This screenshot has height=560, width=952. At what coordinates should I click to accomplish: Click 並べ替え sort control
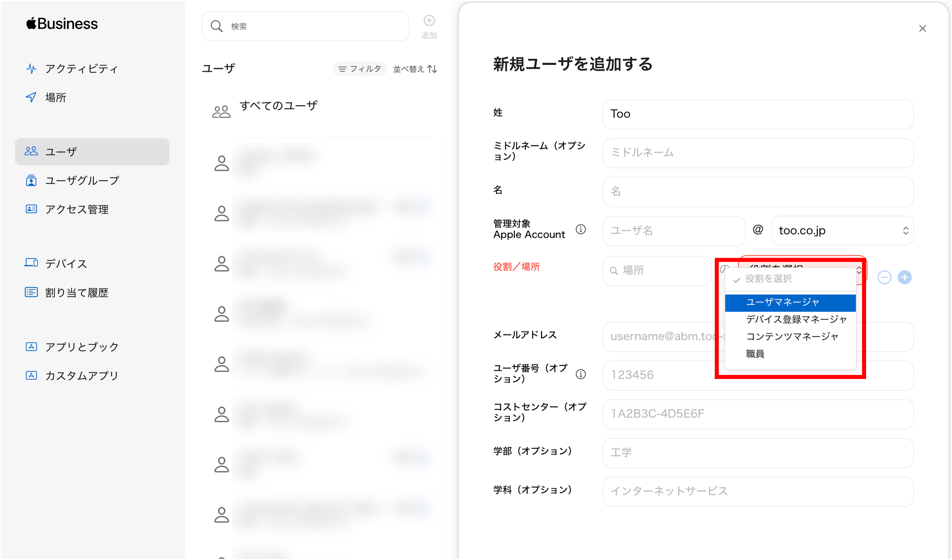[415, 69]
